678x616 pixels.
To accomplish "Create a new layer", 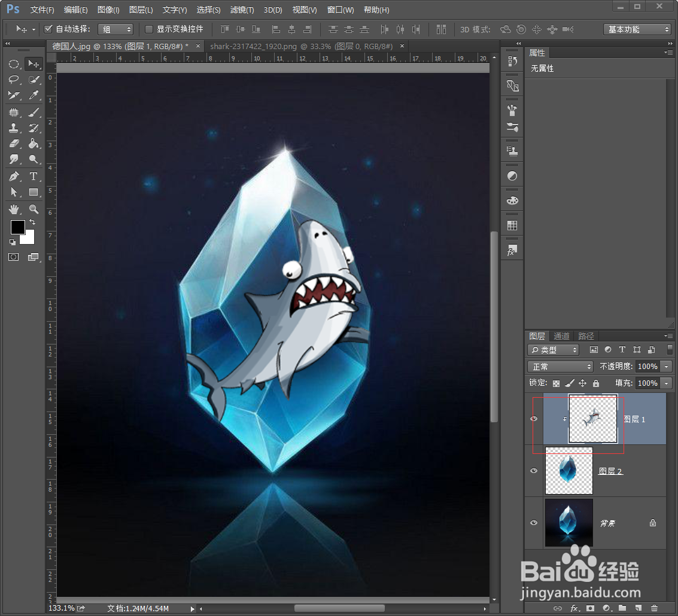I will coord(639,608).
